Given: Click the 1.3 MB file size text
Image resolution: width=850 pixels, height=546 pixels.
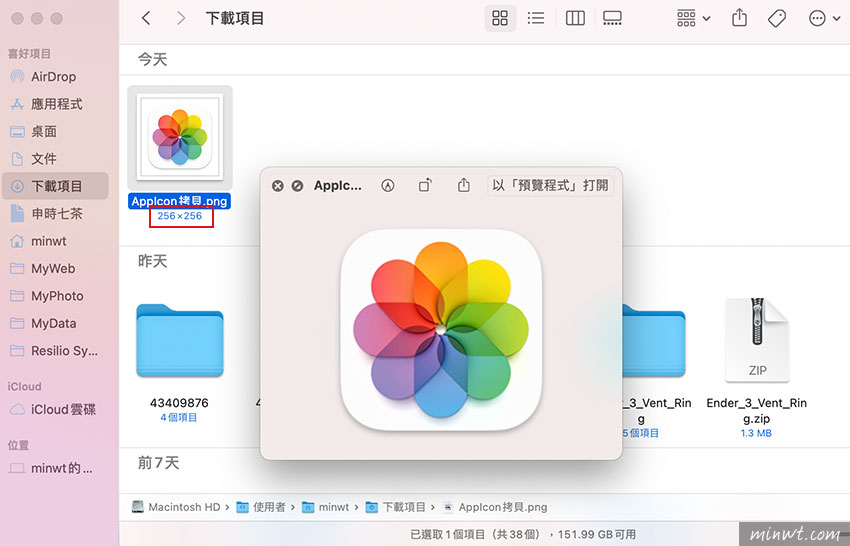Looking at the screenshot, I should pyautogui.click(x=756, y=433).
